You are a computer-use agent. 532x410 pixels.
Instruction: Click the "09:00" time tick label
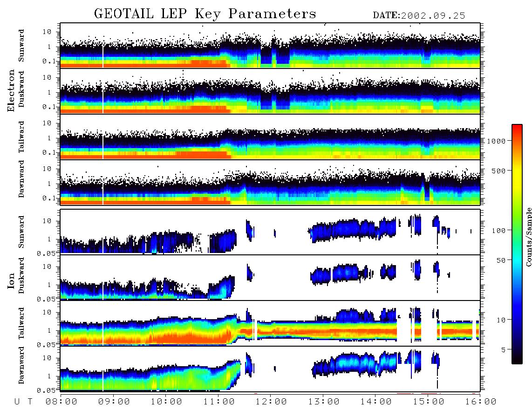114,402
